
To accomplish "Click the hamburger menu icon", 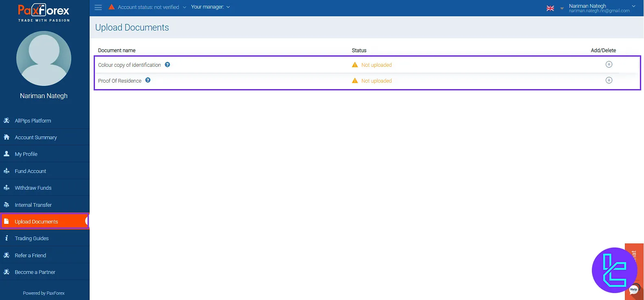I will tap(98, 7).
